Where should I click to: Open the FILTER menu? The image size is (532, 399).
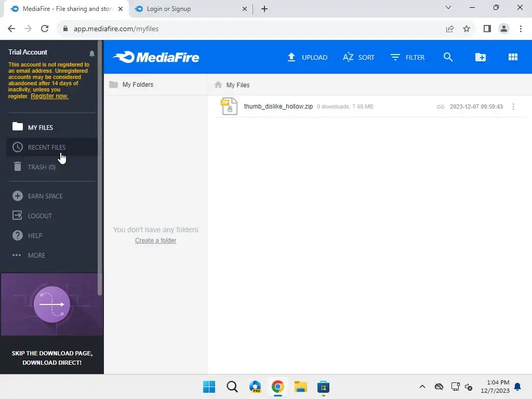407,57
